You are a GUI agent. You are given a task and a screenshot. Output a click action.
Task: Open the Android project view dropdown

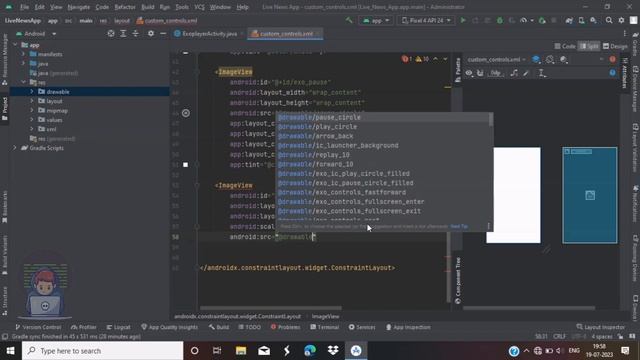tap(36, 33)
